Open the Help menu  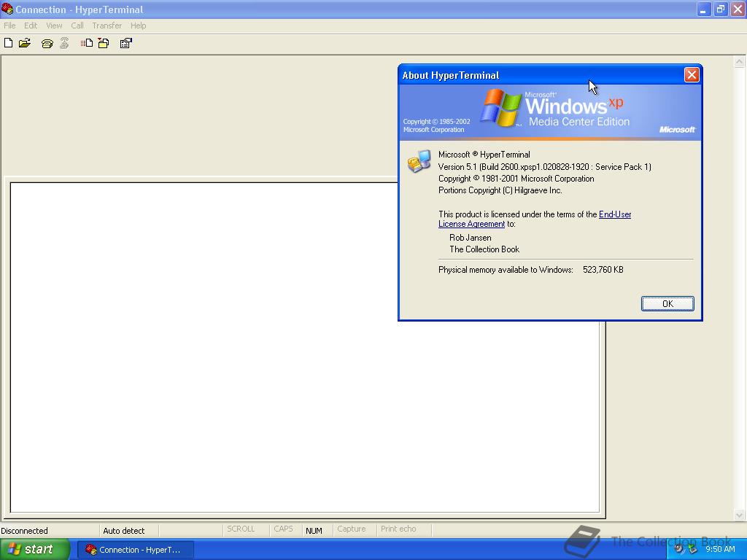click(138, 26)
